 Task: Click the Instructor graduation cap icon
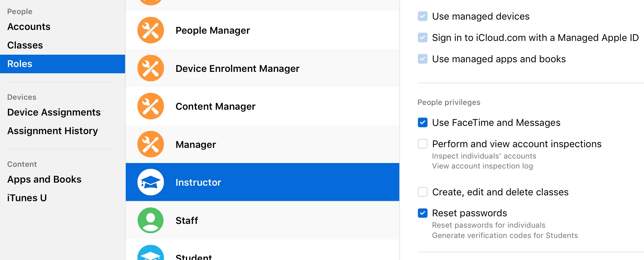pos(151,182)
